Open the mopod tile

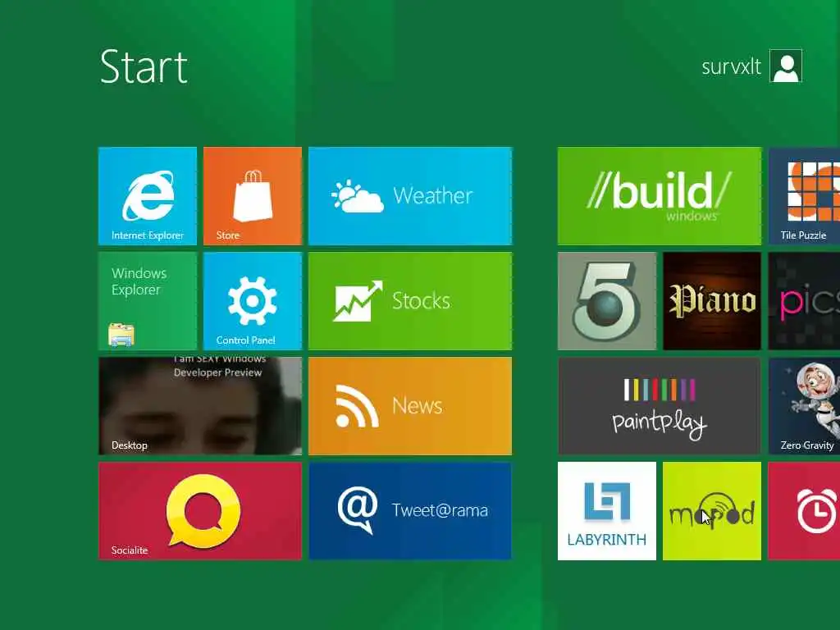tap(711, 511)
